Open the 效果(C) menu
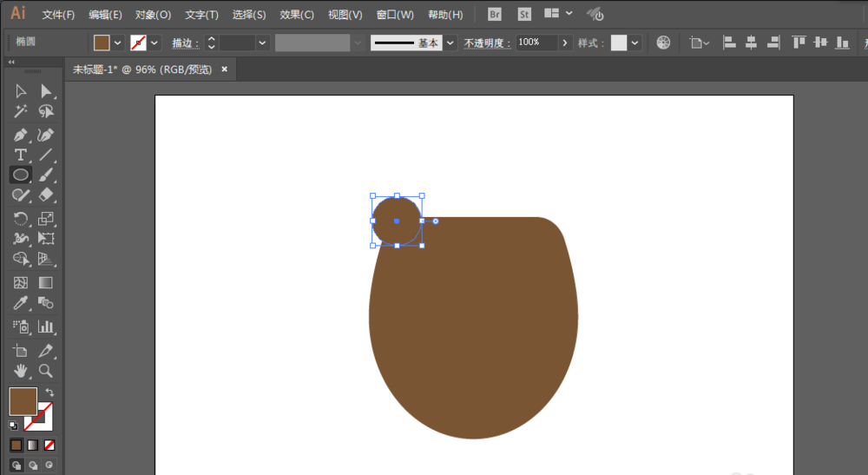This screenshot has height=475, width=868. tap(297, 15)
